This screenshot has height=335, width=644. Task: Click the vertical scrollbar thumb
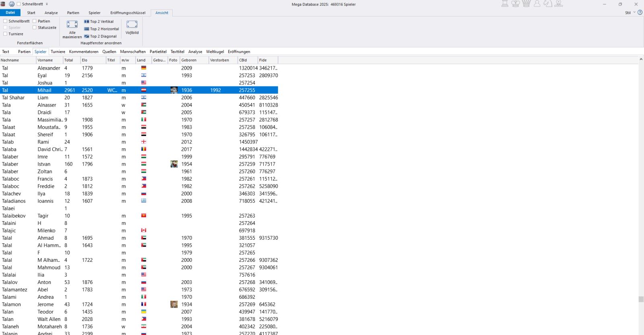coord(641,299)
